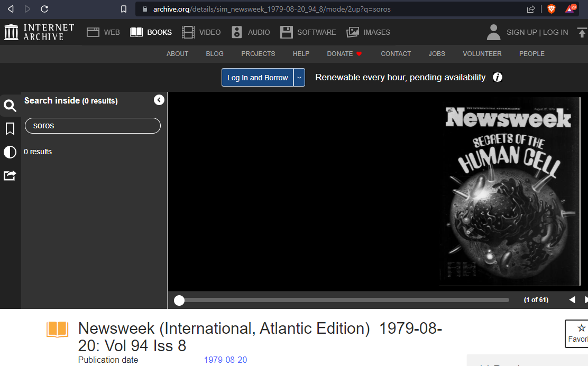Image resolution: width=588 pixels, height=366 pixels.
Task: Click the Newsweek cover page image
Action: point(509,191)
